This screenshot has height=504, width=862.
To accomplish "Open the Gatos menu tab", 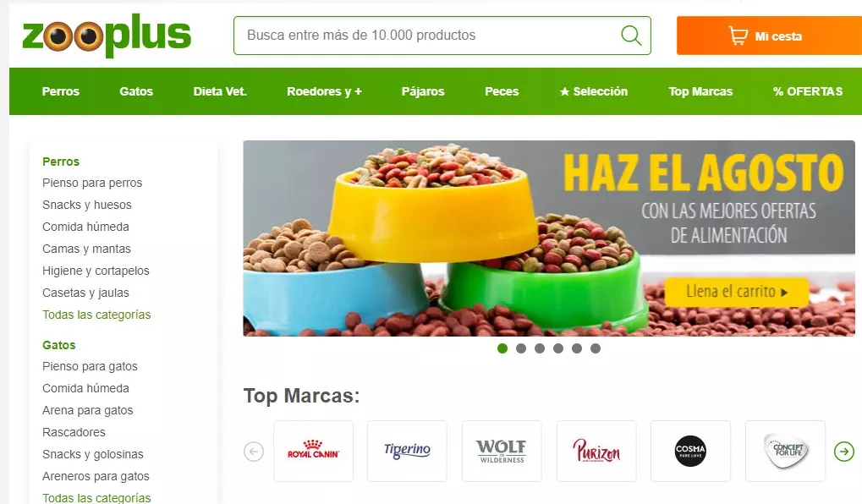I will (x=136, y=91).
